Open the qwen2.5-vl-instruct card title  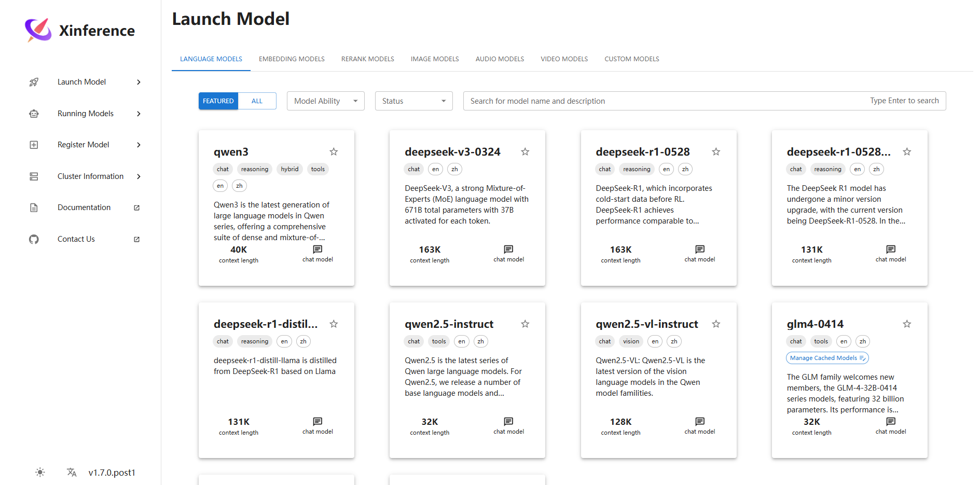click(x=647, y=324)
